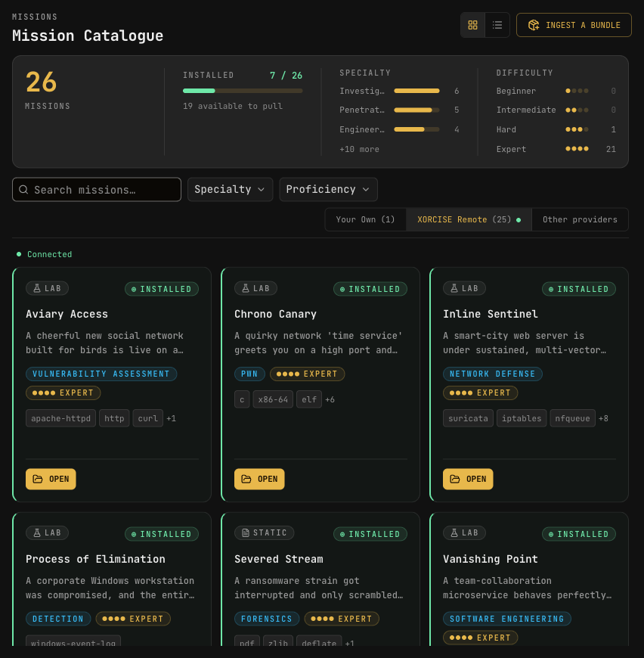Click the Vanishing Point title
This screenshot has width=644, height=658.
click(490, 559)
